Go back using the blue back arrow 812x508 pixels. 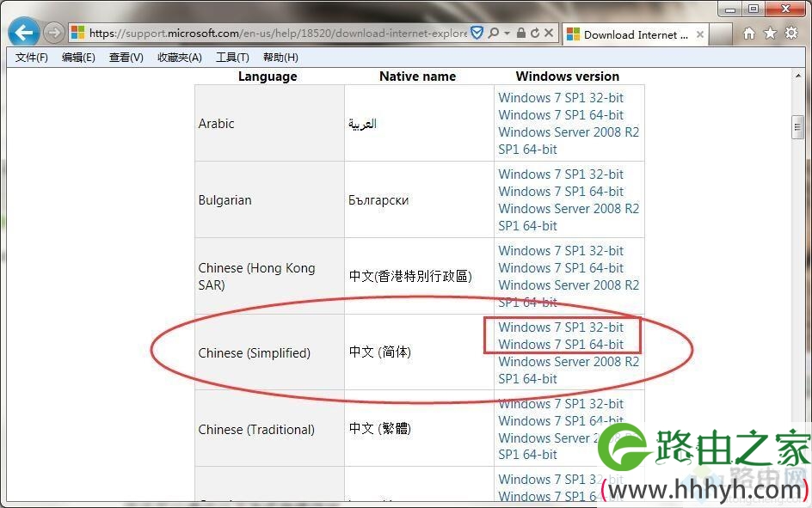point(23,34)
